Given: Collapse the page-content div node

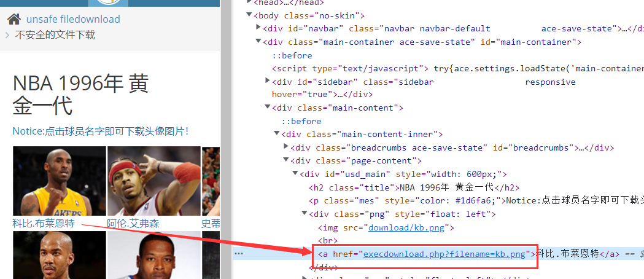Looking at the screenshot, I should pyautogui.click(x=286, y=159).
